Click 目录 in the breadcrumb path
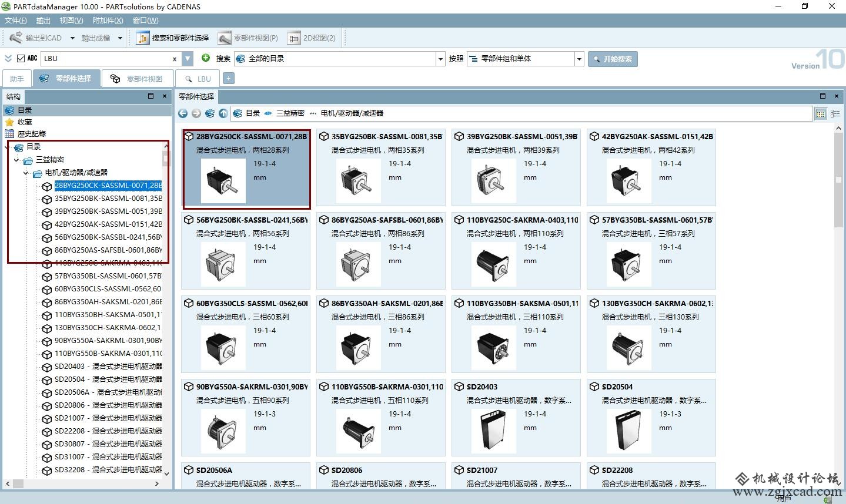846x504 pixels. pos(253,113)
